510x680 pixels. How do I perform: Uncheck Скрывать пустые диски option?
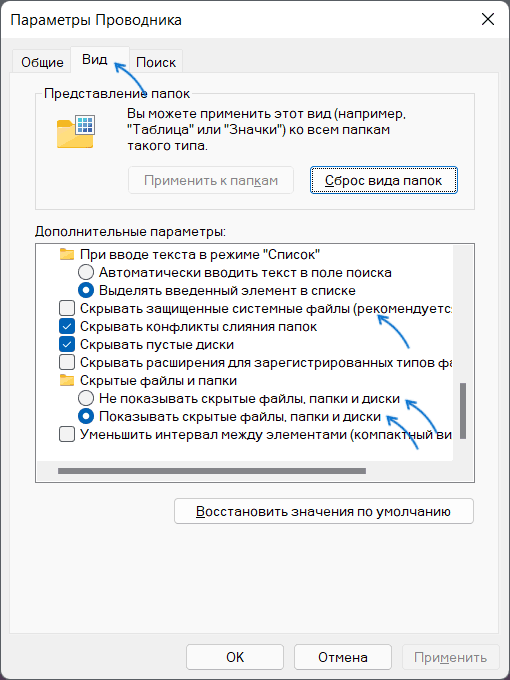(67, 344)
